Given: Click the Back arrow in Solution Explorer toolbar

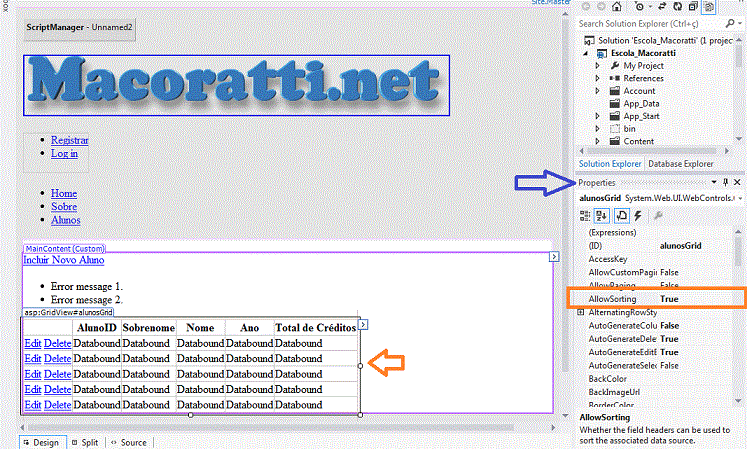Looking at the screenshot, I should pos(586,7).
